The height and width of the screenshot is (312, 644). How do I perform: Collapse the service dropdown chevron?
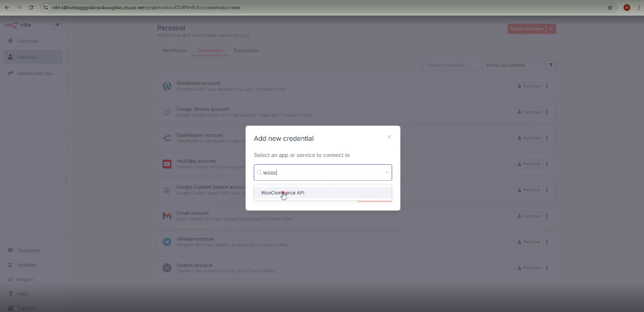[x=387, y=173]
